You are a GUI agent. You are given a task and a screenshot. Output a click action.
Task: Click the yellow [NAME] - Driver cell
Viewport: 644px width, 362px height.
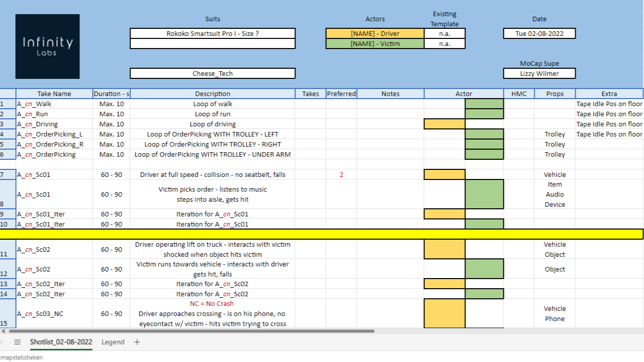pos(375,33)
